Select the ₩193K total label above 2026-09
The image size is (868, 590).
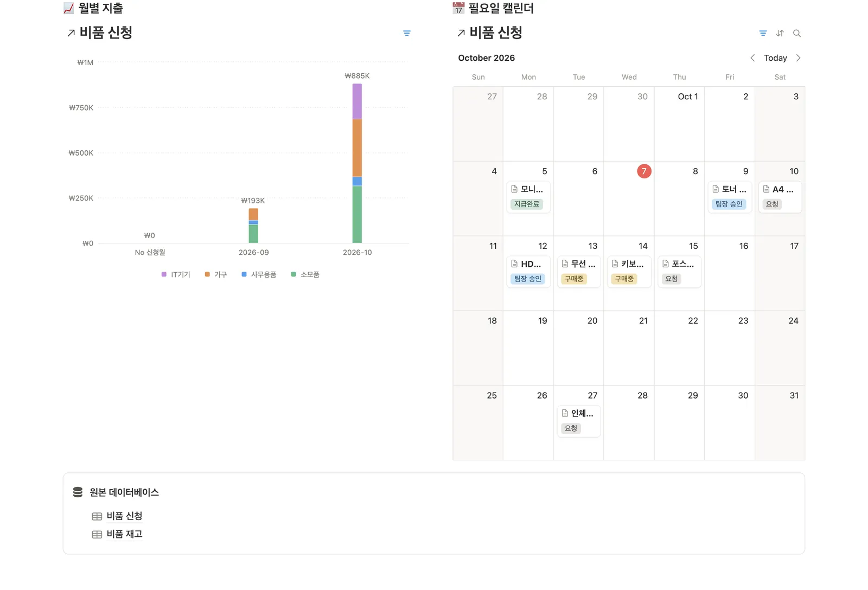tap(253, 201)
